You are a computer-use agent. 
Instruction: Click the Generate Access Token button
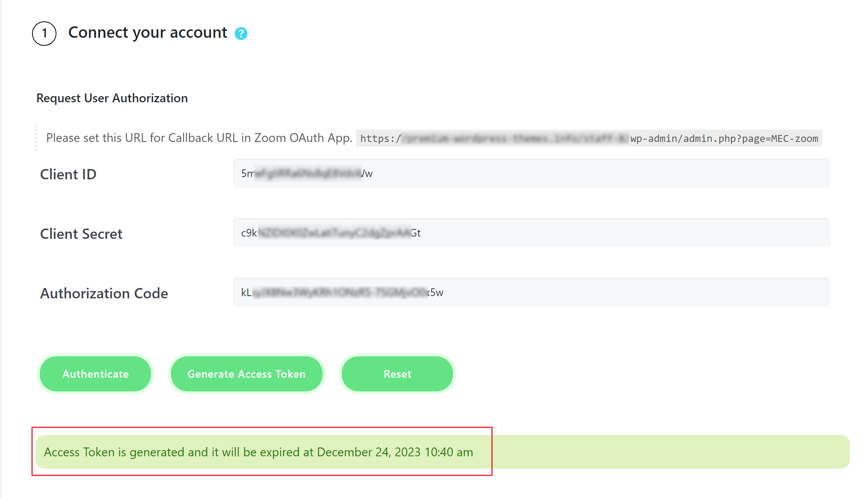pyautogui.click(x=246, y=374)
